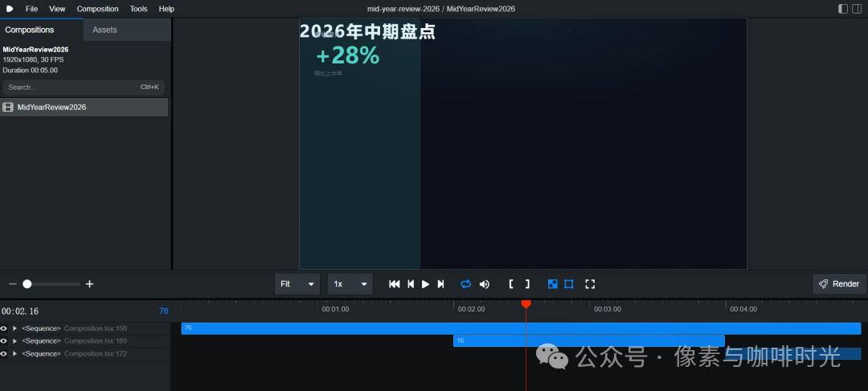This screenshot has height=391, width=868.
Task: Set the out-point marker bracket
Action: tap(527, 284)
